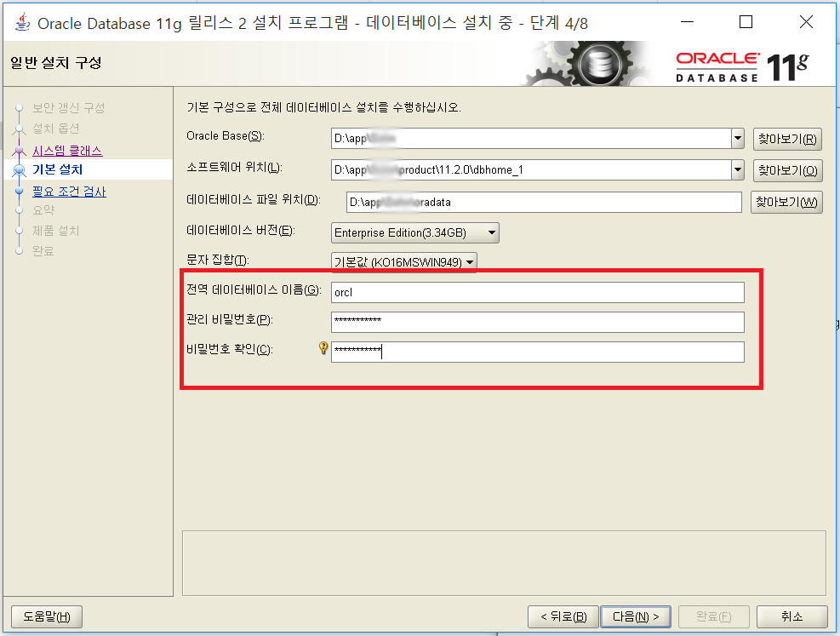Click the 전역 데이터베이스 이름 field containing orcl
The height and width of the screenshot is (636, 840).
point(537,293)
